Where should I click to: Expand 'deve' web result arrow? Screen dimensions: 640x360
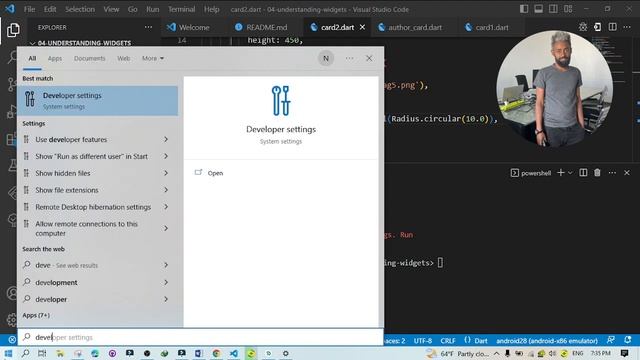coord(166,265)
